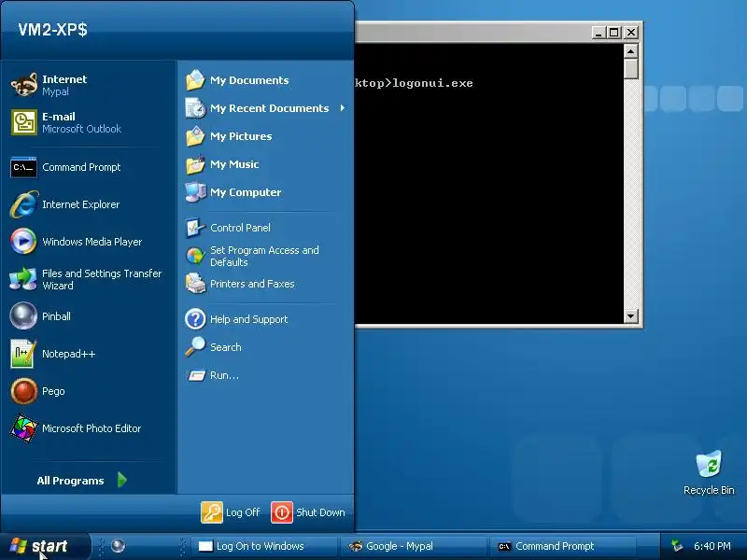
Task: Click the Search magnifier icon
Action: coord(195,347)
